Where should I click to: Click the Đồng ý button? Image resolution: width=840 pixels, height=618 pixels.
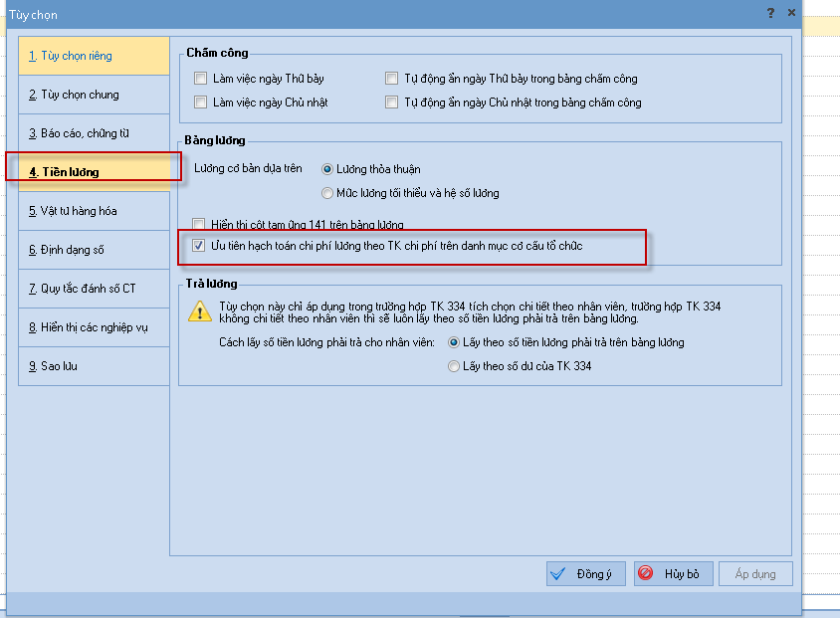coord(585,574)
